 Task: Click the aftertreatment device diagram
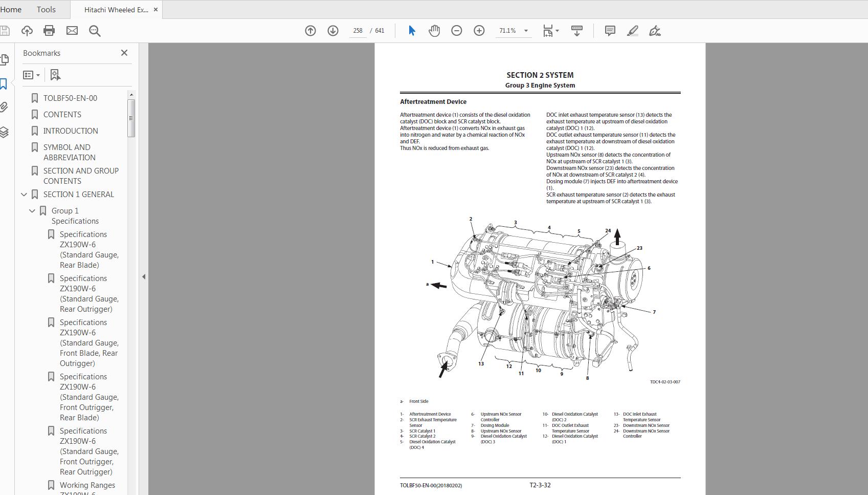pyautogui.click(x=541, y=298)
